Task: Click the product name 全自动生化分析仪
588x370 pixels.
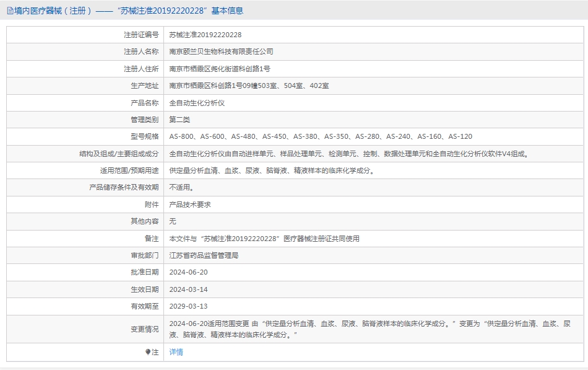Action: point(197,103)
